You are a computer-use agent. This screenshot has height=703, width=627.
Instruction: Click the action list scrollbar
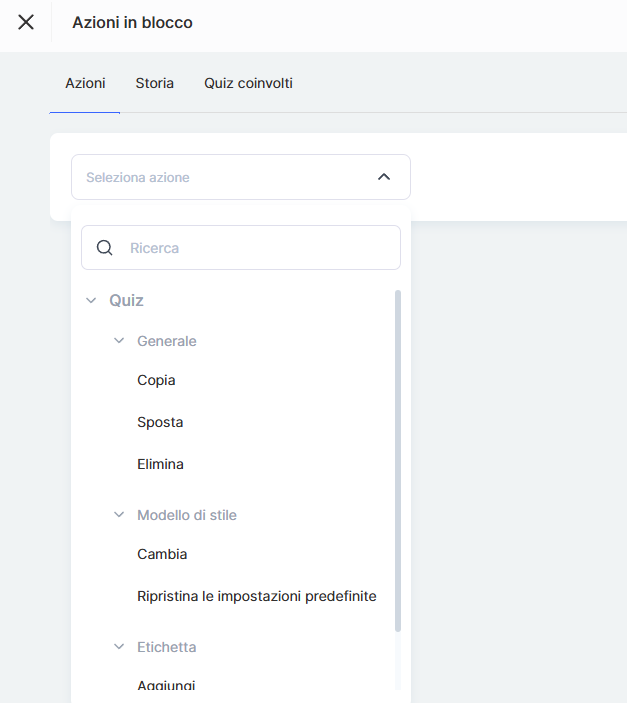(398, 460)
